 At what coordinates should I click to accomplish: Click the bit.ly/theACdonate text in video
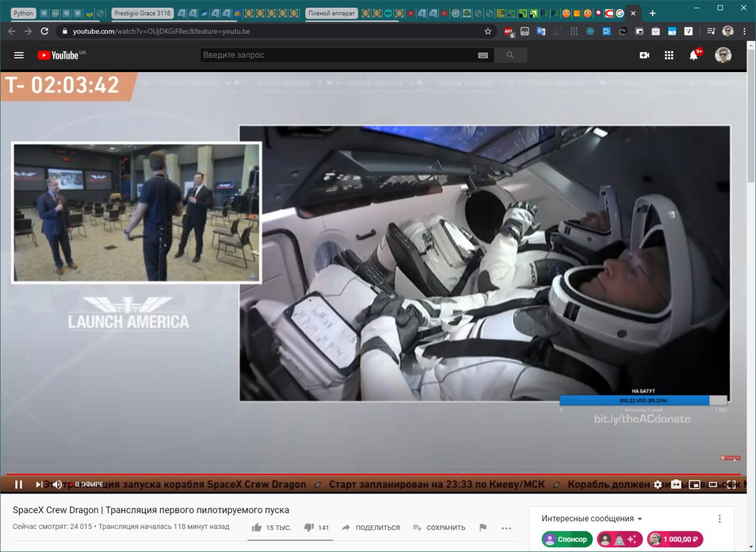[x=642, y=419]
